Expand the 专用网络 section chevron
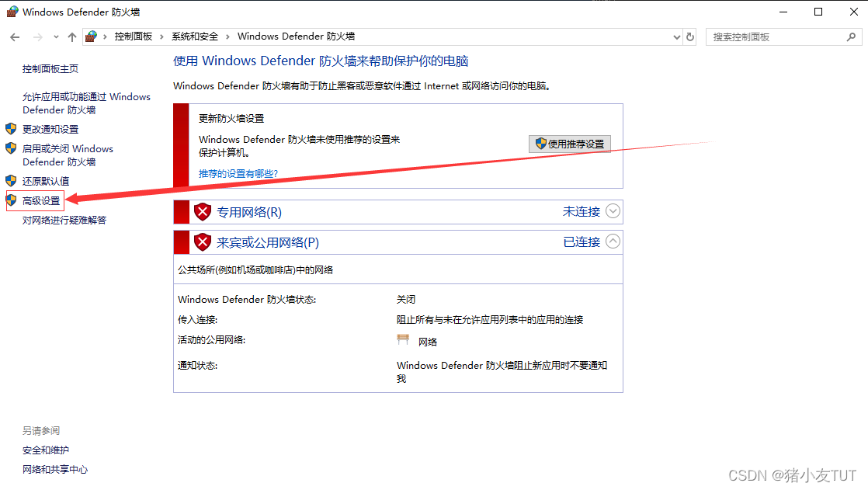 coord(613,211)
